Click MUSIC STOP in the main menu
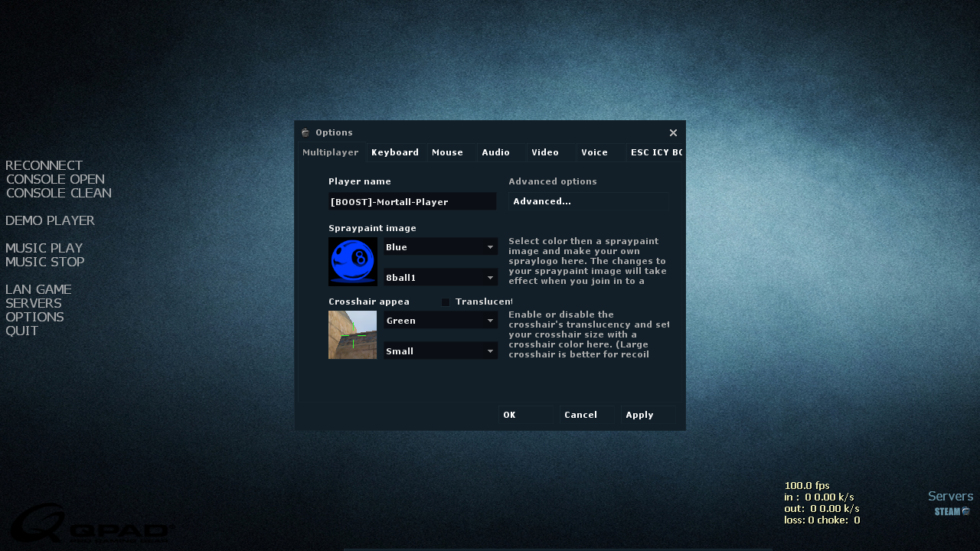Viewport: 980px width, 551px height. tap(45, 262)
